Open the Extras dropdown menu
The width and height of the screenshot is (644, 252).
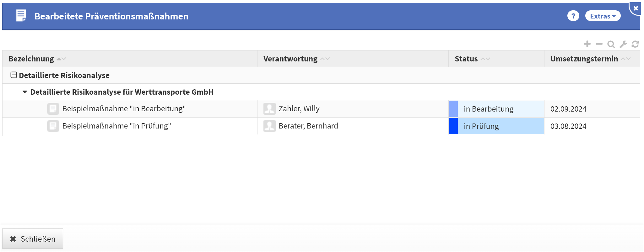[603, 16]
